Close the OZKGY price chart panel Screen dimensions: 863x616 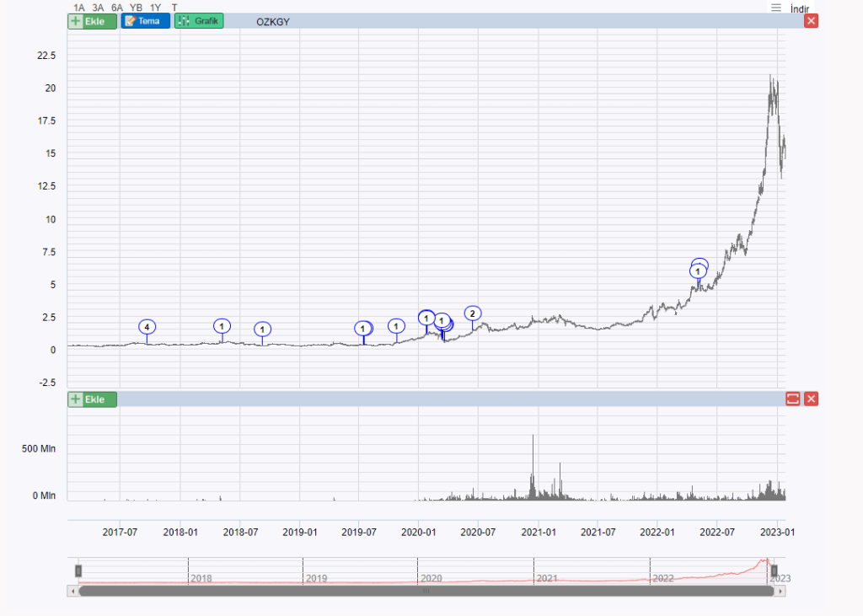[811, 21]
